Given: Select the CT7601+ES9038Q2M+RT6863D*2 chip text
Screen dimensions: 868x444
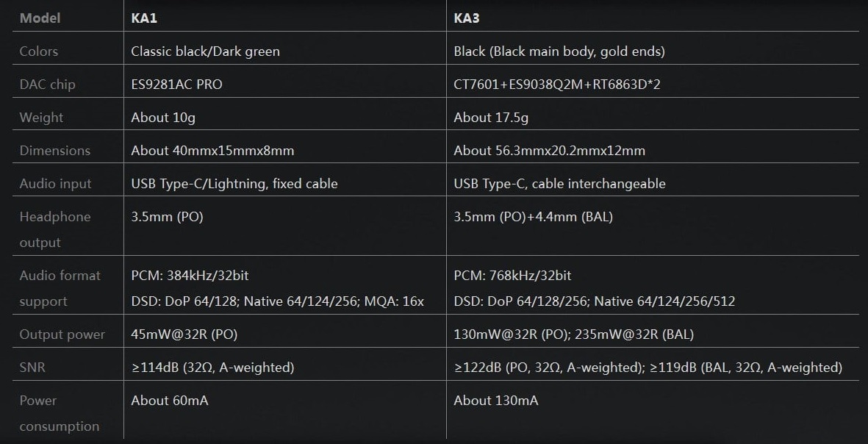Looking at the screenshot, I should click(557, 85).
